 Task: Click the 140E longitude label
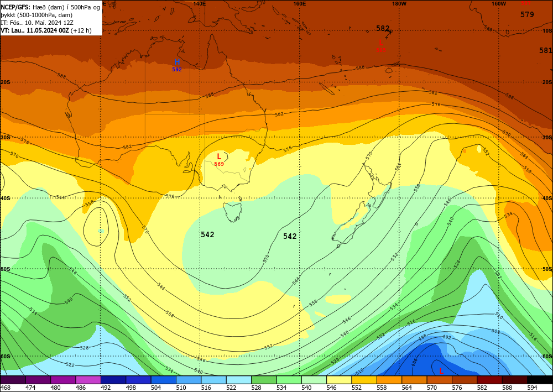coord(200,3)
